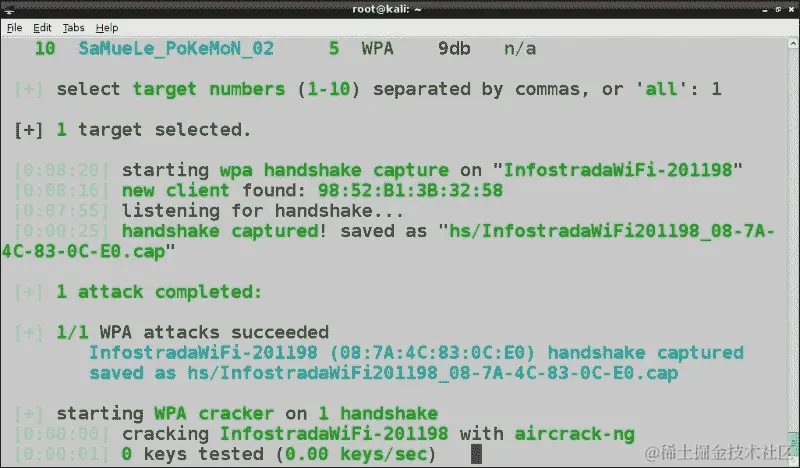800x468 pixels.
Task: Click the 9db signal value
Action: pyautogui.click(x=454, y=48)
